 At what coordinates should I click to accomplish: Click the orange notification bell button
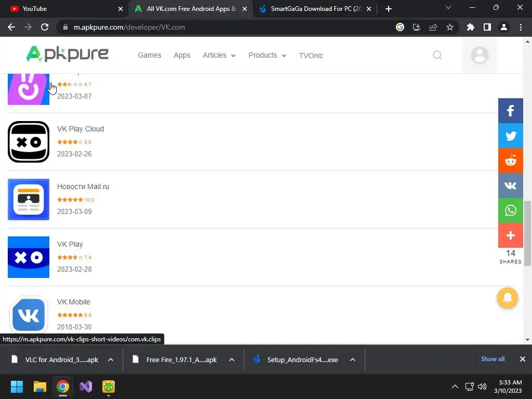pos(507,298)
